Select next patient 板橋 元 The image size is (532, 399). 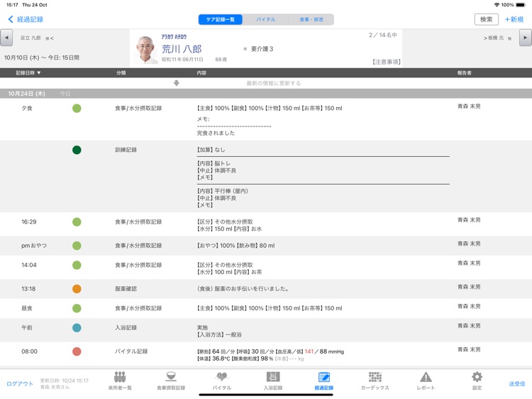coord(496,38)
